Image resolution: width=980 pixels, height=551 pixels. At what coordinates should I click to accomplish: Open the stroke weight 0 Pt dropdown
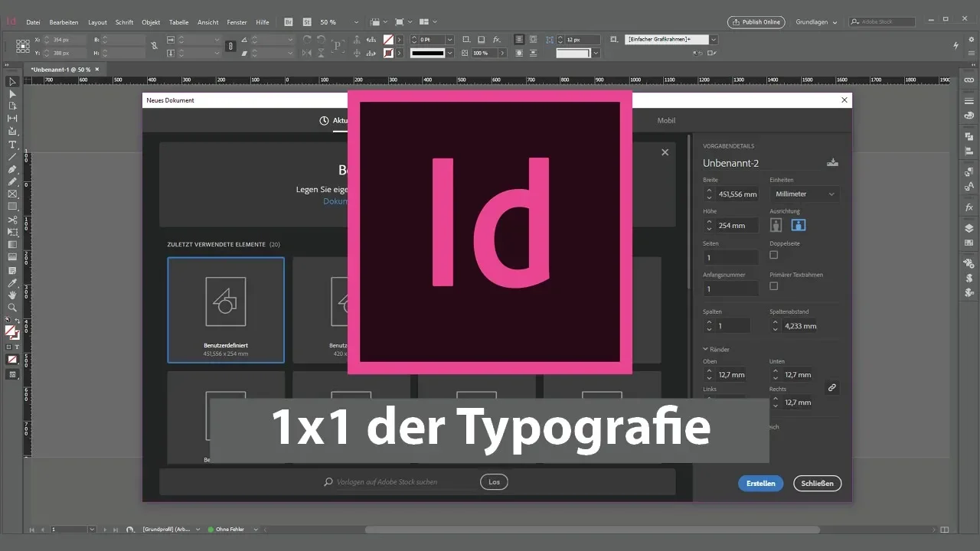tap(449, 39)
